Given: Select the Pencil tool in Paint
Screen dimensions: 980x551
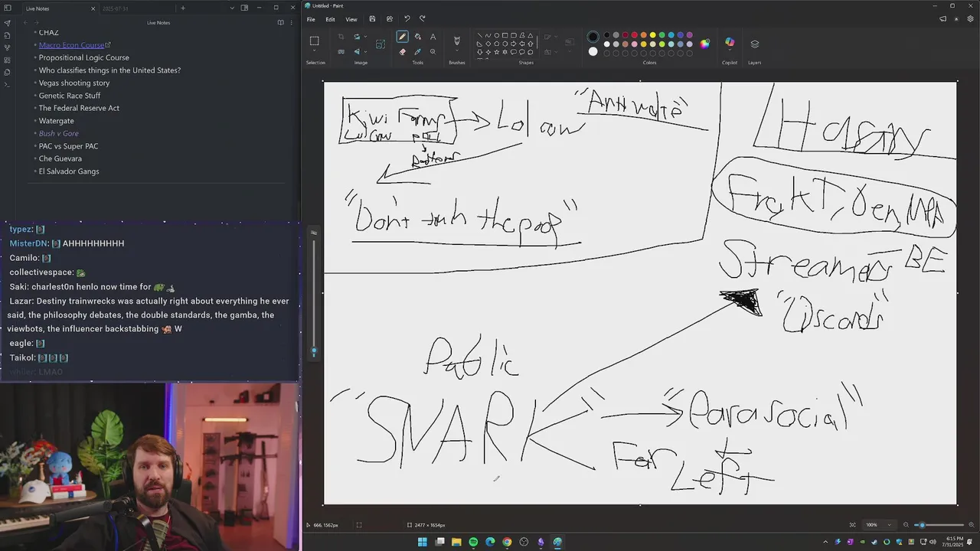Looking at the screenshot, I should coord(402,37).
